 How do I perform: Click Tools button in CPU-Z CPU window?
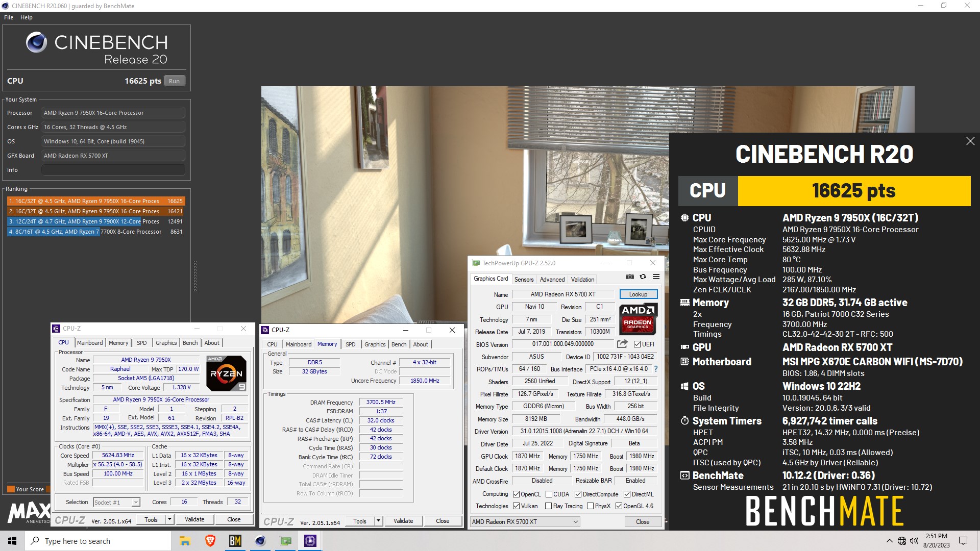151,519
